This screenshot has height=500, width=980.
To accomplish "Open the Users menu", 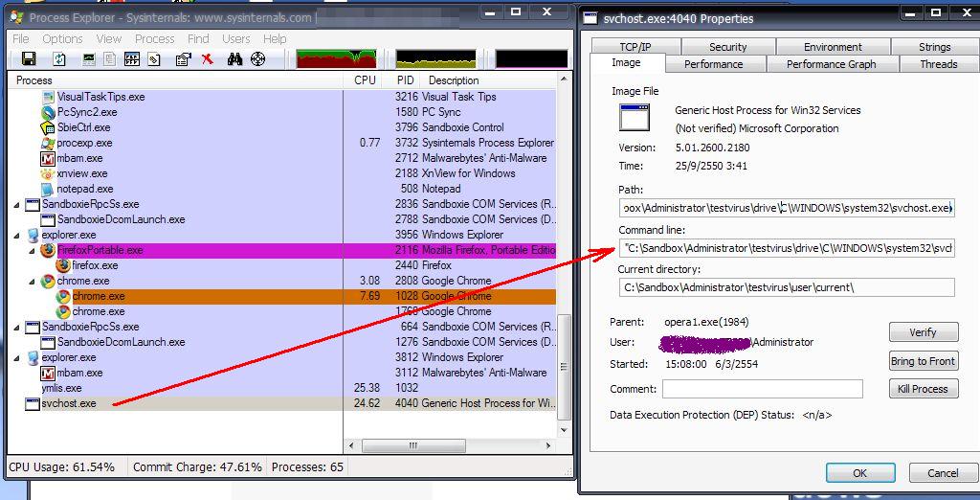I will (236, 39).
